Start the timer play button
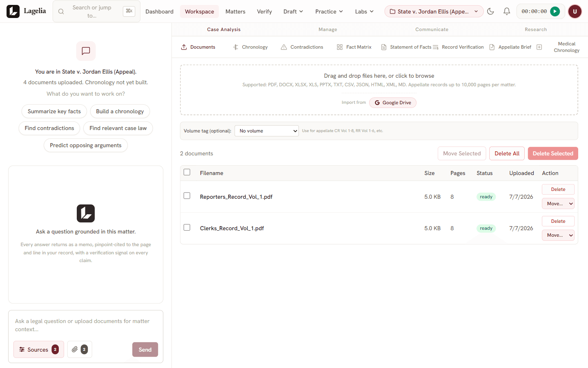Image resolution: width=588 pixels, height=368 pixels. coord(555,11)
